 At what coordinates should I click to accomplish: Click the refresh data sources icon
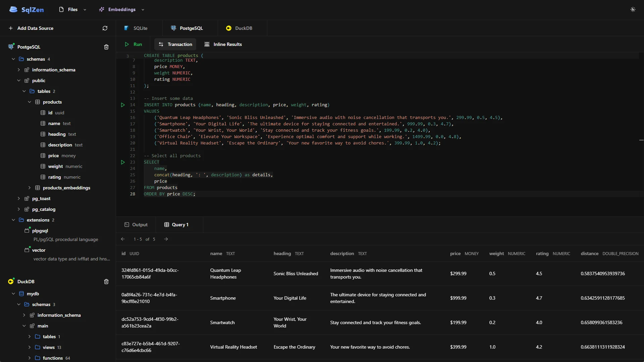pyautogui.click(x=105, y=28)
